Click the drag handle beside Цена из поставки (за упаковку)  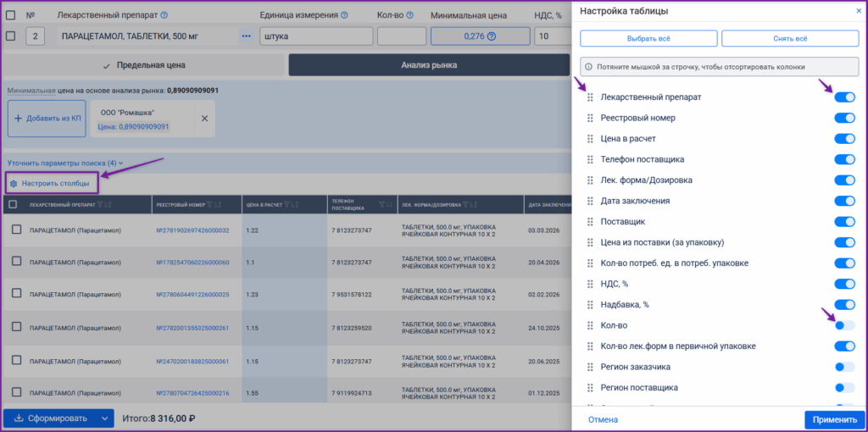590,242
